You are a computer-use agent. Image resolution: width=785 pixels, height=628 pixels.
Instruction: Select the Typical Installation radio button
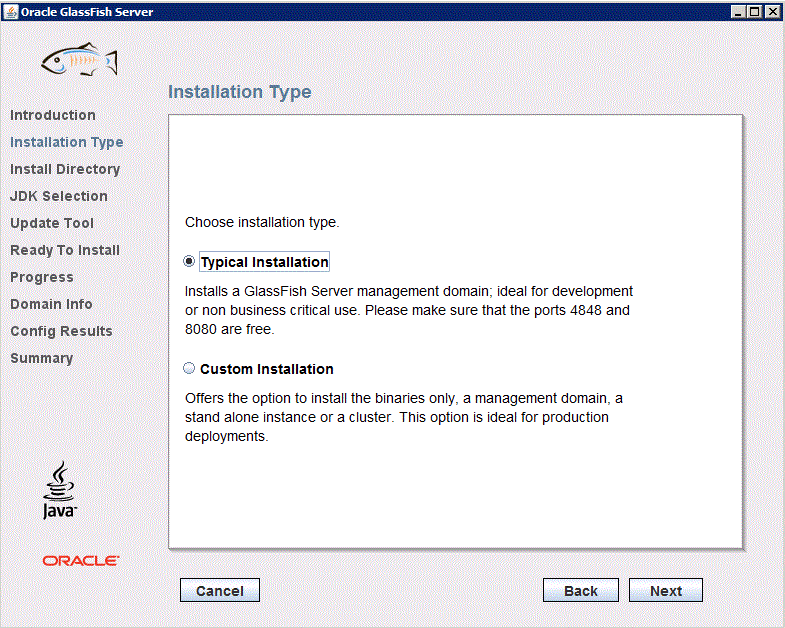tap(189, 261)
